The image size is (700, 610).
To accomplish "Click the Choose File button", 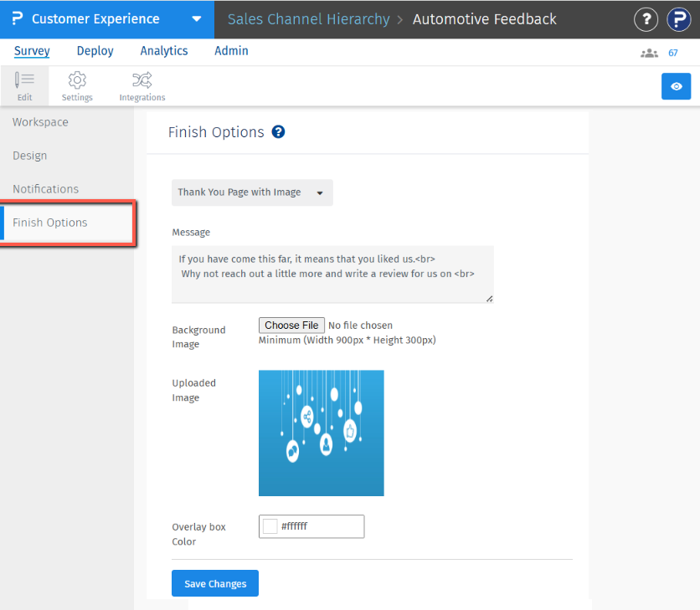I will 291,325.
